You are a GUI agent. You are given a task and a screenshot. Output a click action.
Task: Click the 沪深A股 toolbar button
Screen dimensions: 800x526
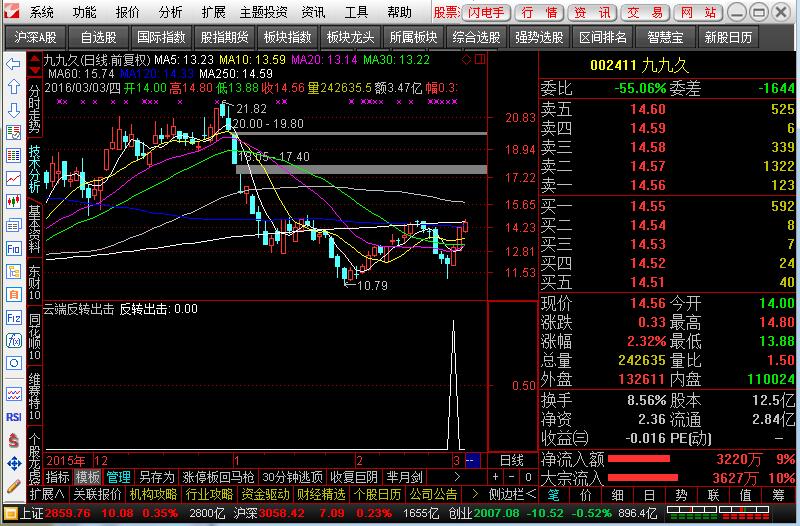click(35, 37)
